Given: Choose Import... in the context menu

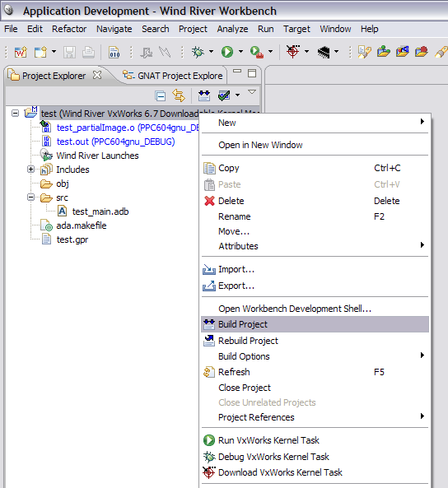Looking at the screenshot, I should pyautogui.click(x=315, y=269).
